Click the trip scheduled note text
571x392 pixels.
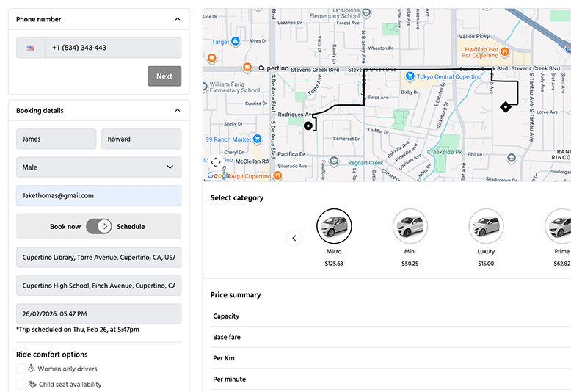click(78, 330)
